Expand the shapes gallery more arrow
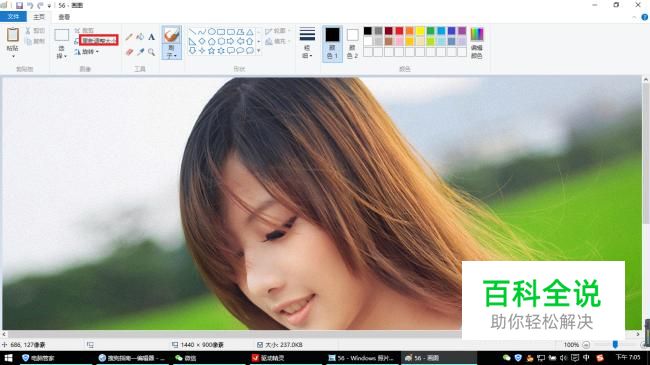This screenshot has width=650, height=365. [x=259, y=51]
